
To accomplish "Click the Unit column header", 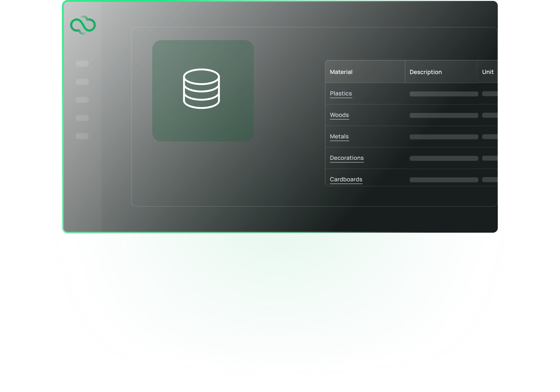I will [488, 72].
